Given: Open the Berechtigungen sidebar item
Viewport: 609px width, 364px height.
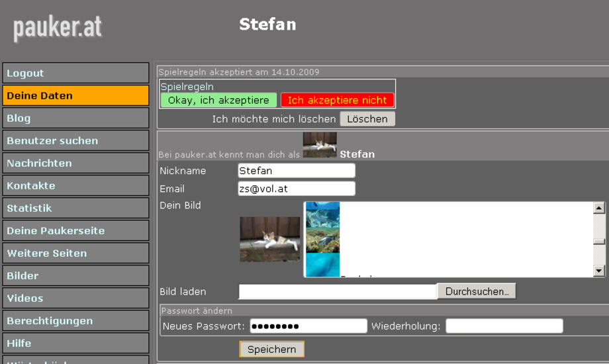Looking at the screenshot, I should click(x=75, y=320).
